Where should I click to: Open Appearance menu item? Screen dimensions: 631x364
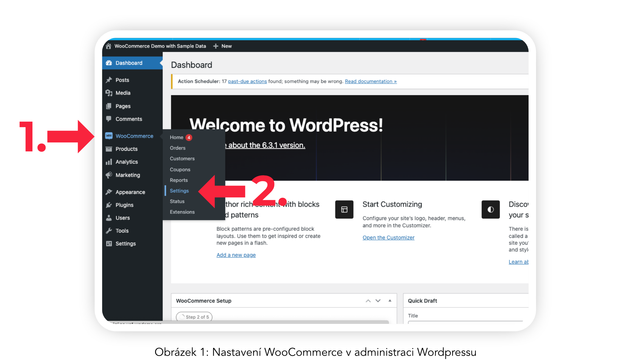(130, 192)
